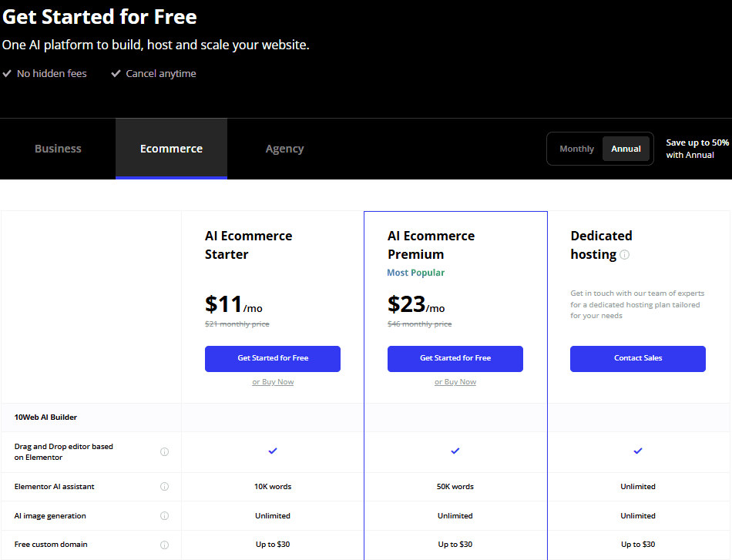The width and height of the screenshot is (732, 560).
Task: Click the 'Elementor AI assistant' feature label
Action: click(54, 486)
